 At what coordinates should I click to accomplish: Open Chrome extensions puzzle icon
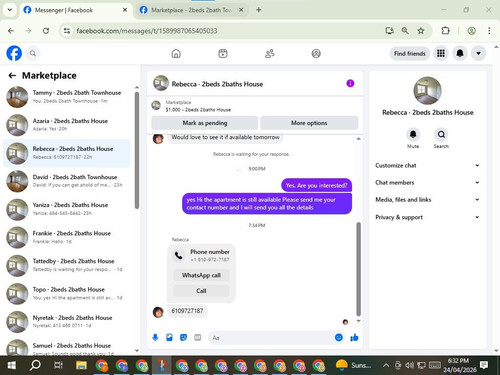[445, 31]
